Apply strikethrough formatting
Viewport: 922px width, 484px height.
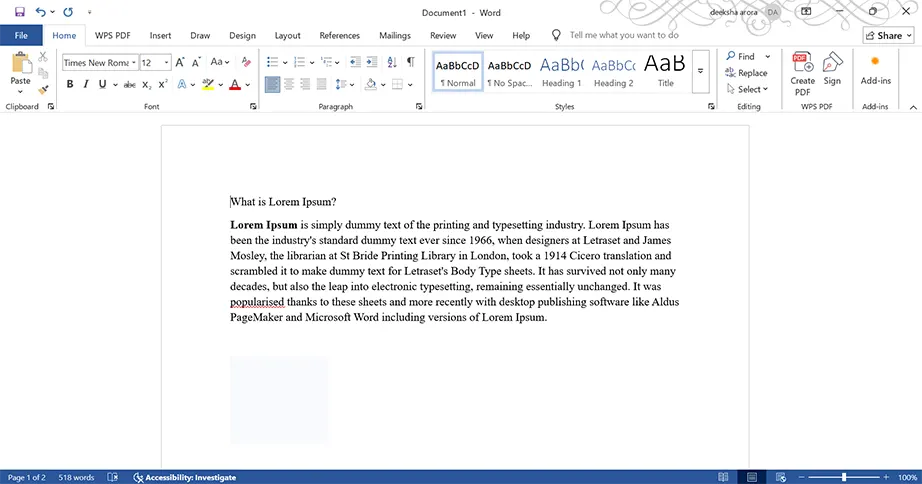point(129,85)
